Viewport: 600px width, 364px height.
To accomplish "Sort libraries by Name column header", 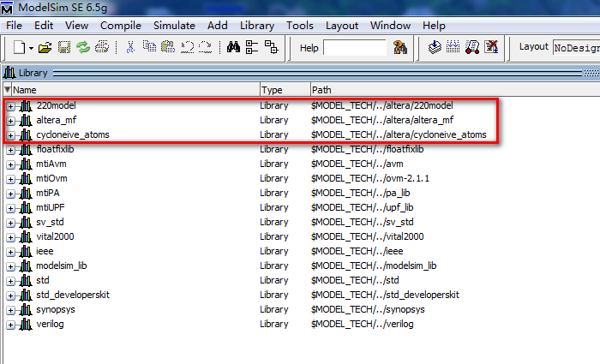I will point(129,89).
